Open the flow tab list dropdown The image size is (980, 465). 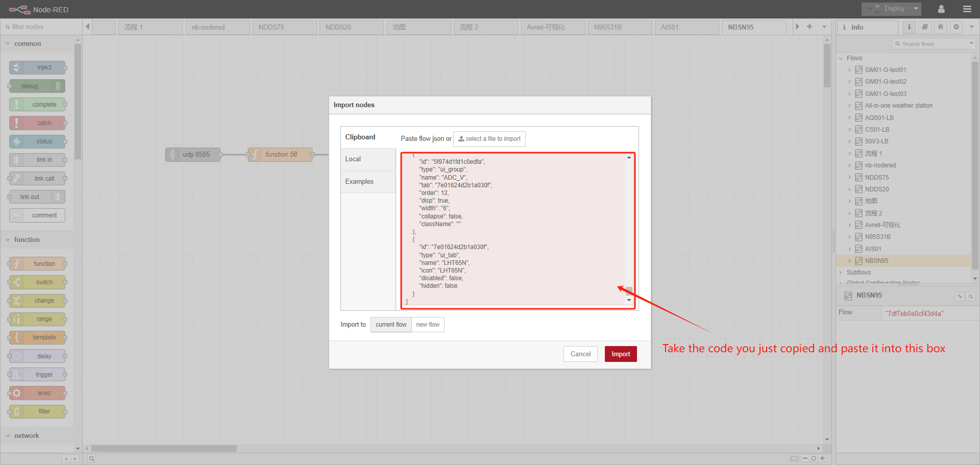coord(824,27)
